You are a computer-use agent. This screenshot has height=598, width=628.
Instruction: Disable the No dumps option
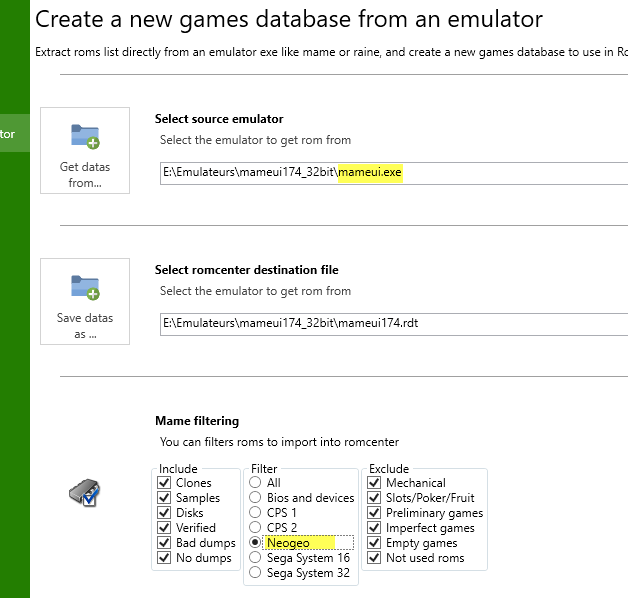click(x=164, y=558)
